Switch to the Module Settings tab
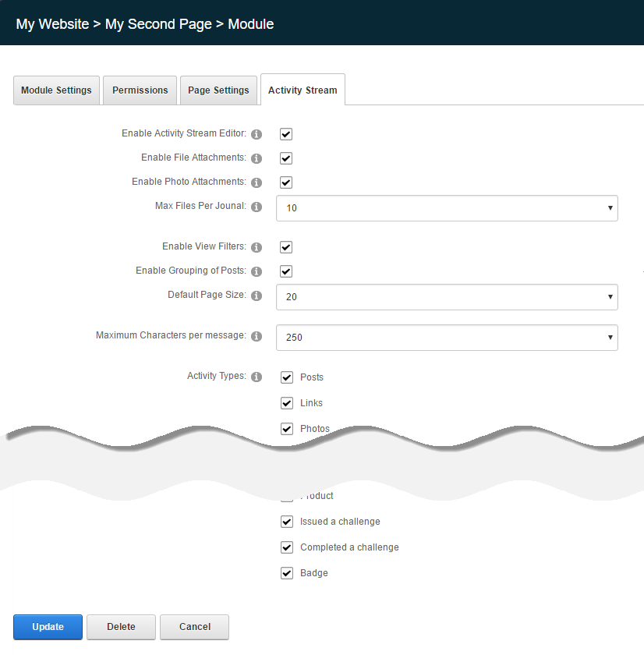This screenshot has height=655, width=644. coord(56,90)
